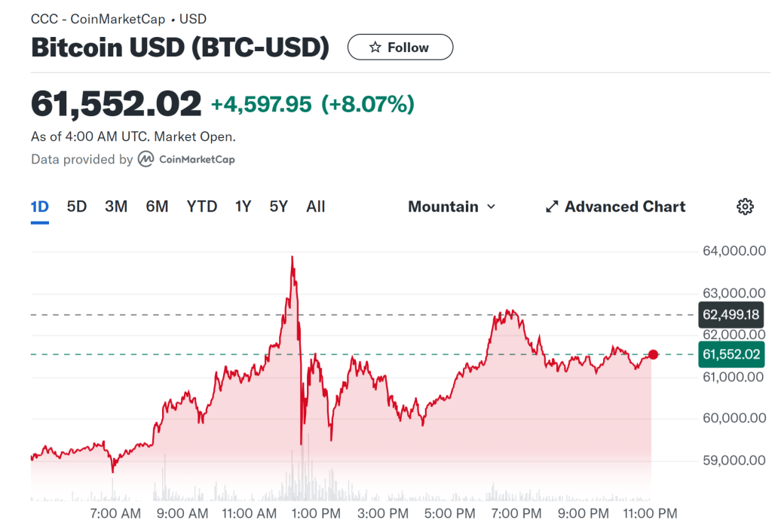Image resolution: width=772 pixels, height=532 pixels.
Task: Click the Advanced Chart expand arrows icon
Action: pyautogui.click(x=552, y=206)
